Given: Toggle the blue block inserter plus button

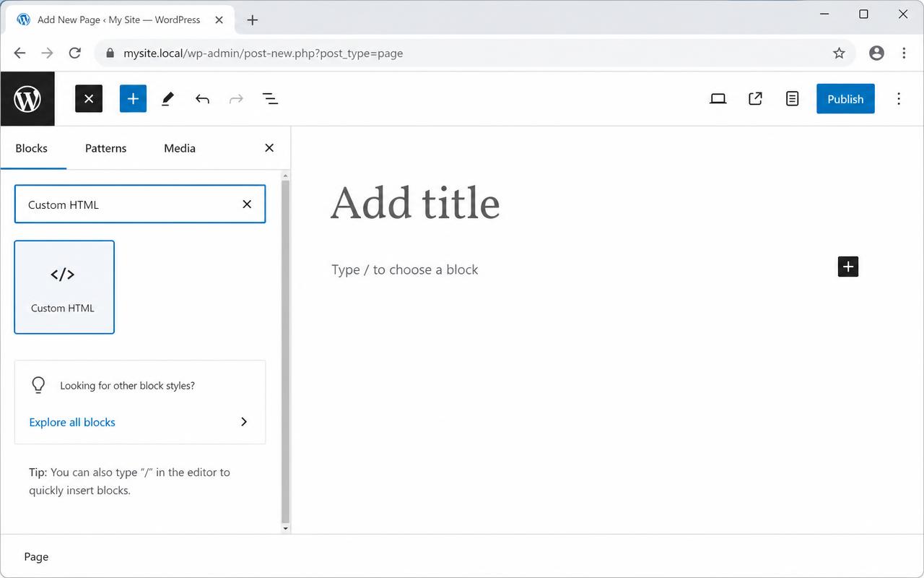Looking at the screenshot, I should coord(133,99).
